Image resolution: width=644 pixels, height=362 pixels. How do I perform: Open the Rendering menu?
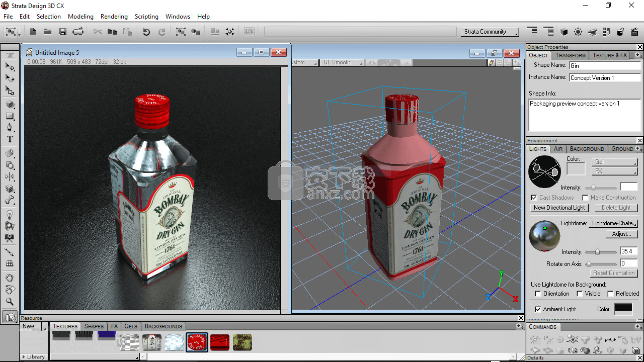coord(114,17)
